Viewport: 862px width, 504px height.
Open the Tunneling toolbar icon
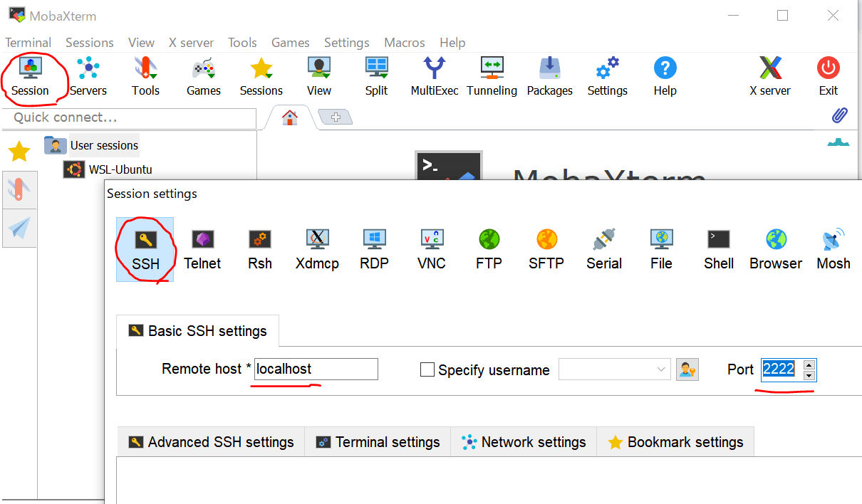492,77
